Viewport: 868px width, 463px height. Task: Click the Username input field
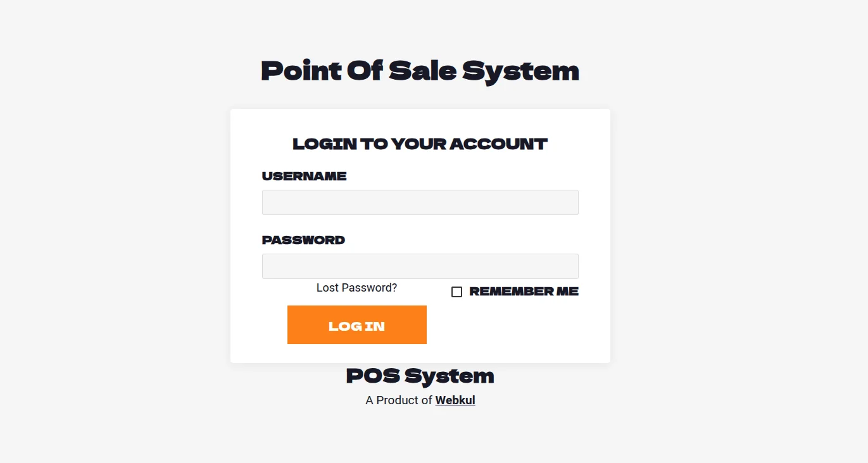420,202
